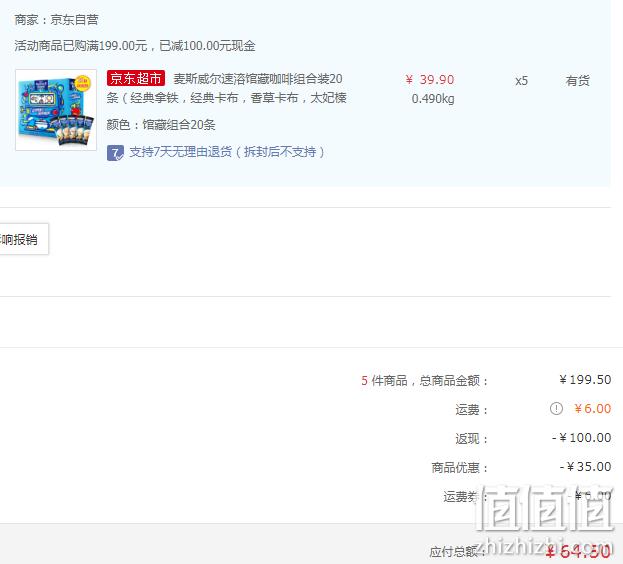Open 支持7天无理由退货 policy link
Viewport: 623px width, 564px height.
coord(226,152)
